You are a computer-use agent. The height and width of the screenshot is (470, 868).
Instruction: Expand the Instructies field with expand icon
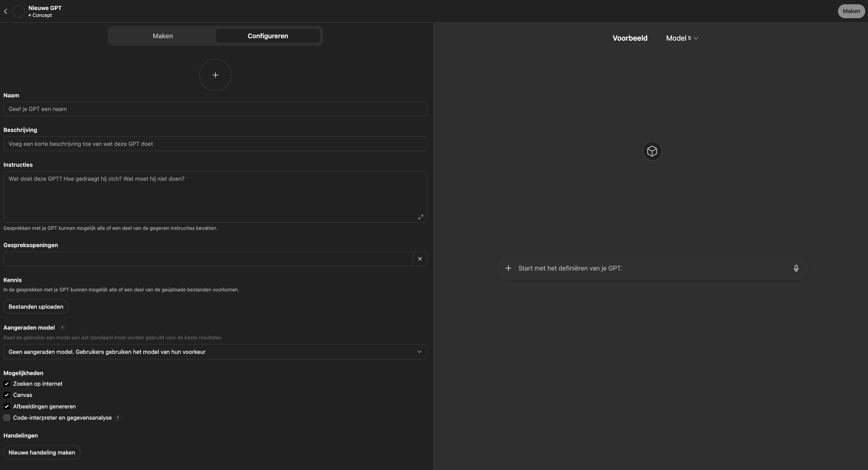(420, 217)
